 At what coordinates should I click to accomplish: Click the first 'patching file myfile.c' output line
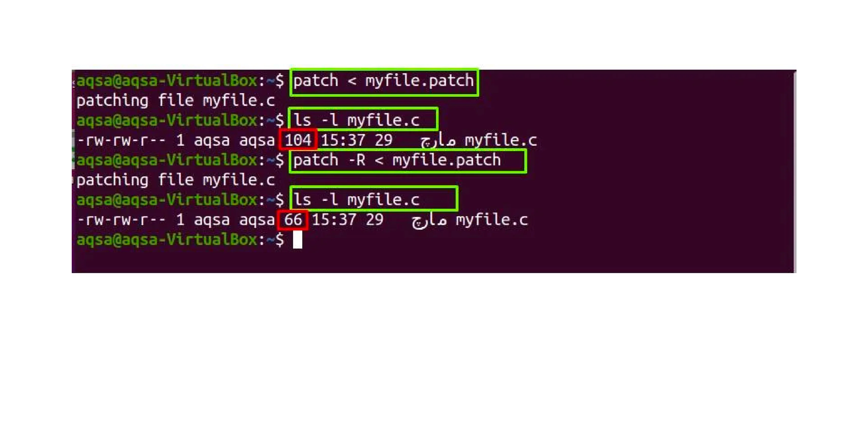[176, 100]
